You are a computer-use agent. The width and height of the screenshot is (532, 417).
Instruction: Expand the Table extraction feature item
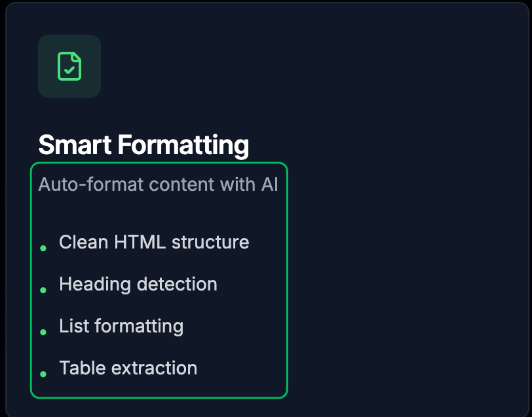click(x=128, y=368)
